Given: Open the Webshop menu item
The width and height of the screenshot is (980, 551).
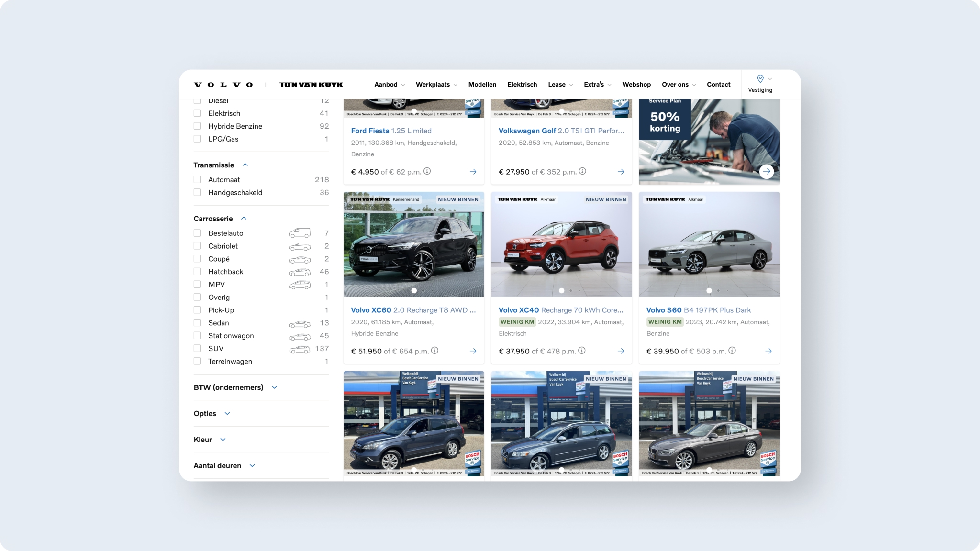Looking at the screenshot, I should pyautogui.click(x=636, y=85).
